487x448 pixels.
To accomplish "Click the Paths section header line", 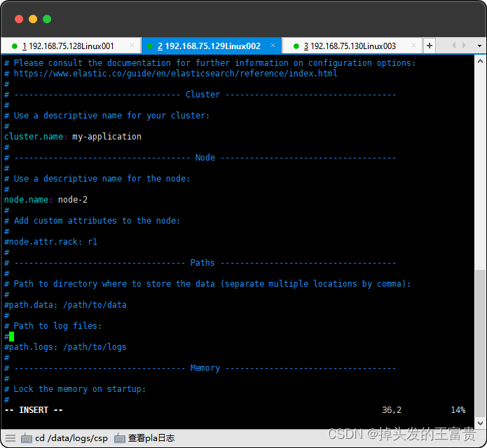I will (x=200, y=263).
